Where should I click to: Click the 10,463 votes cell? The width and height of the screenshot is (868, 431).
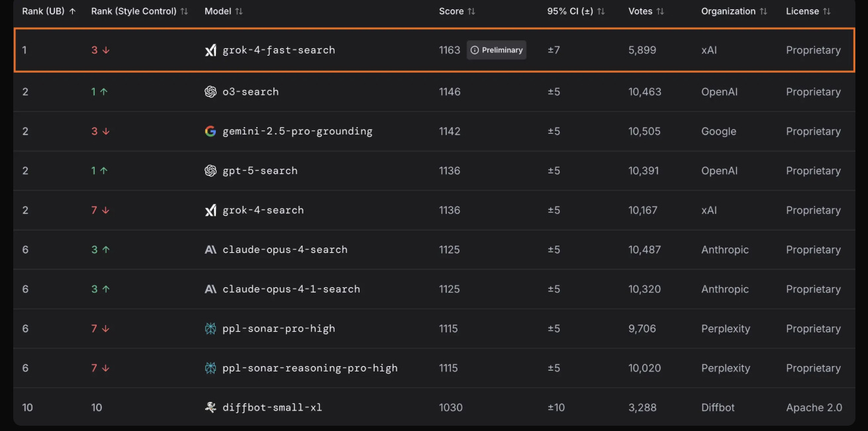645,92
